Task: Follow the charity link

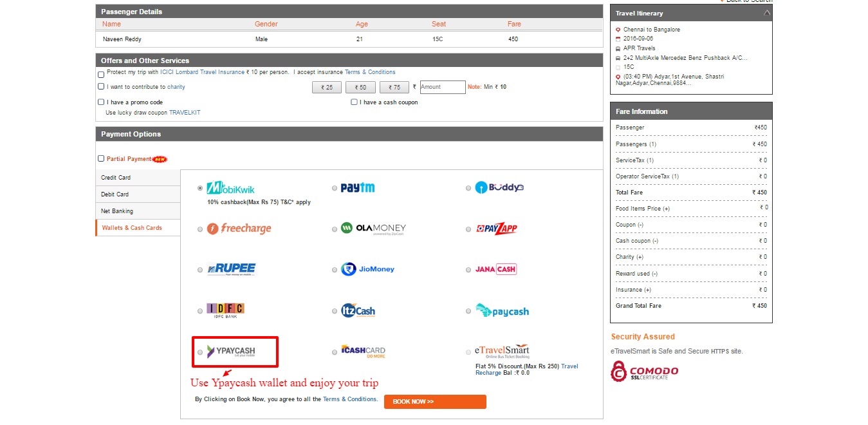Action: pyautogui.click(x=176, y=87)
